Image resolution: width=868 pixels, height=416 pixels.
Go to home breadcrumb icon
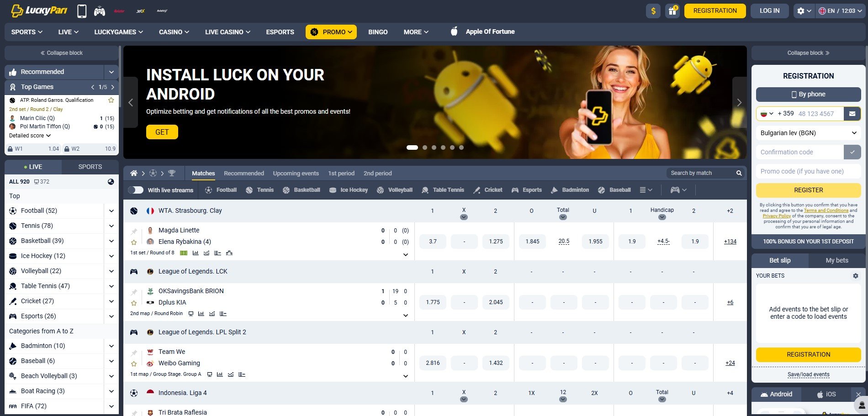[134, 173]
